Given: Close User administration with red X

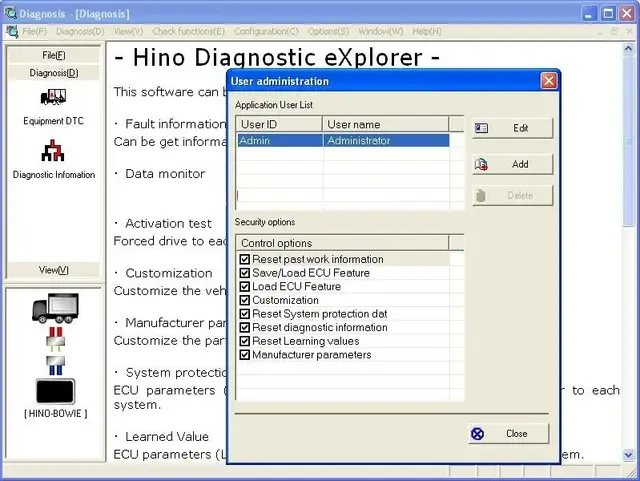Looking at the screenshot, I should [x=549, y=81].
